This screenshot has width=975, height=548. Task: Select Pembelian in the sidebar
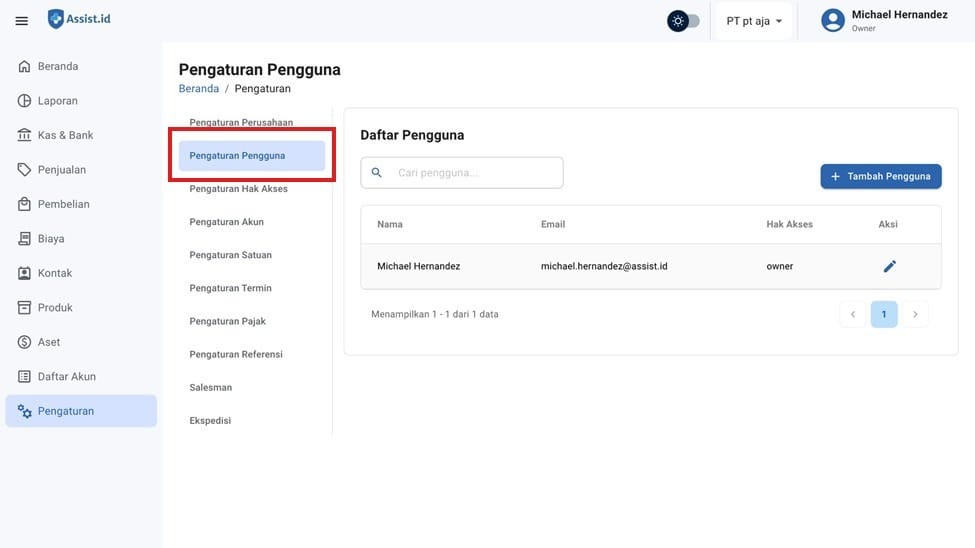point(63,204)
